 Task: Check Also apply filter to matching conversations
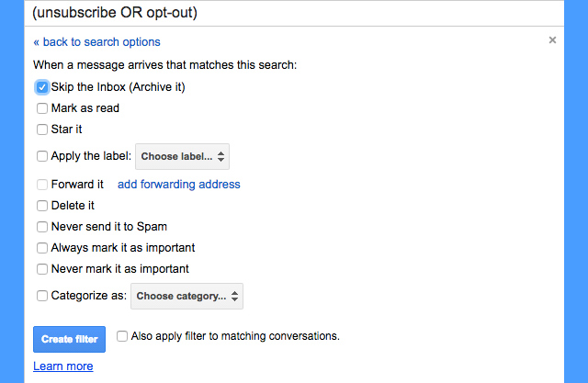123,336
